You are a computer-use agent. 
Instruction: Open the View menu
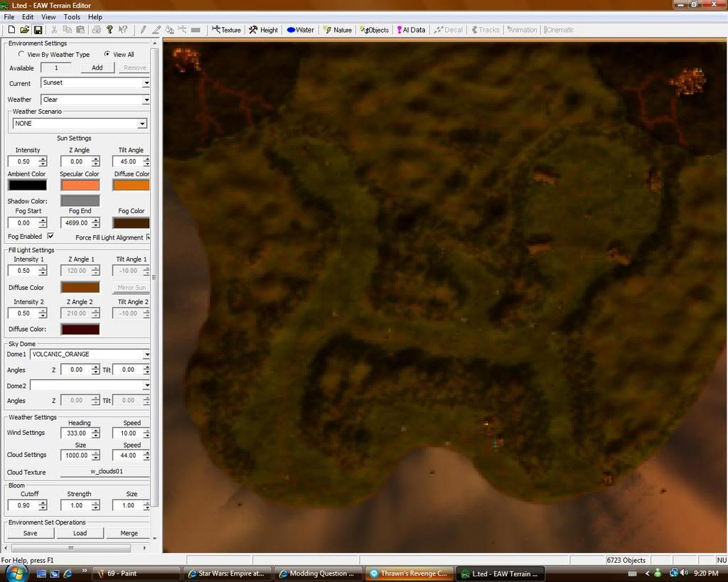[x=48, y=17]
